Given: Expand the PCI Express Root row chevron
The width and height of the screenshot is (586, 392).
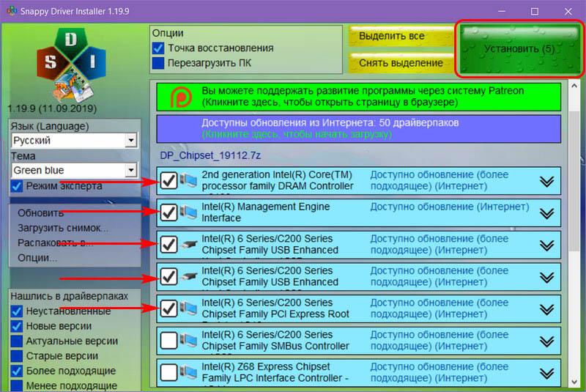Looking at the screenshot, I should click(x=546, y=309).
